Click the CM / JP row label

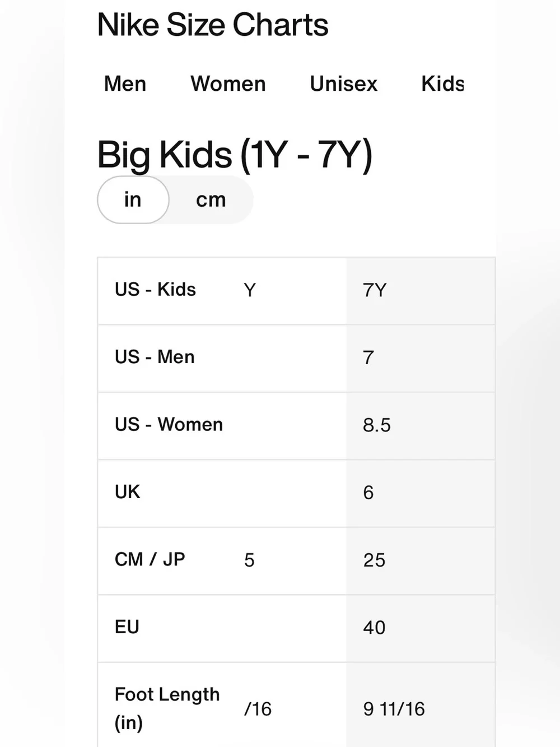coord(150,559)
